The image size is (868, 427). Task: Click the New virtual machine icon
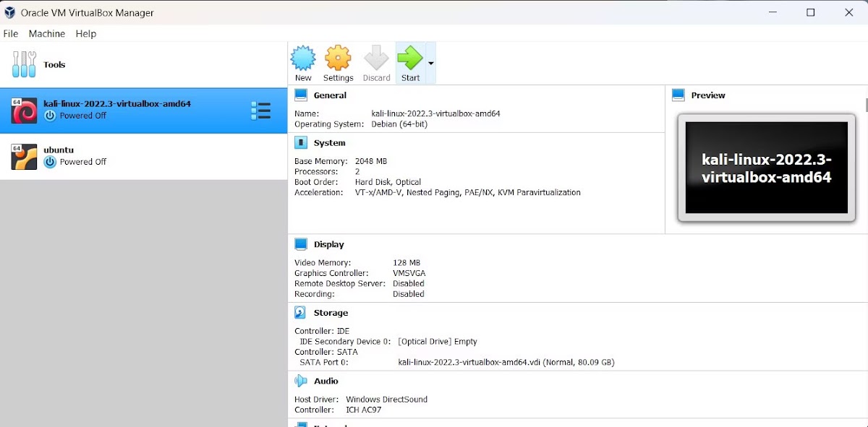tap(303, 59)
